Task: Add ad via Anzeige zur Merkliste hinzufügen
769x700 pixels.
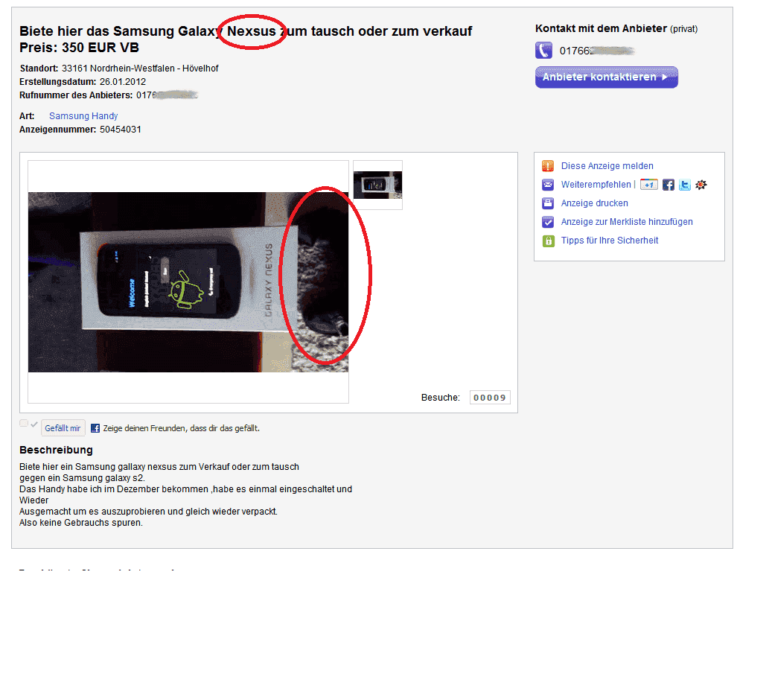Action: pyautogui.click(x=627, y=222)
